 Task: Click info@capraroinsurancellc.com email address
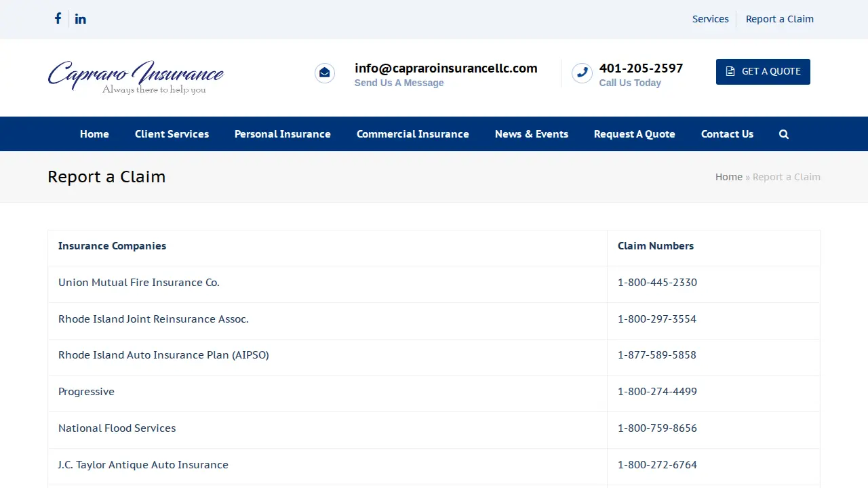[446, 68]
